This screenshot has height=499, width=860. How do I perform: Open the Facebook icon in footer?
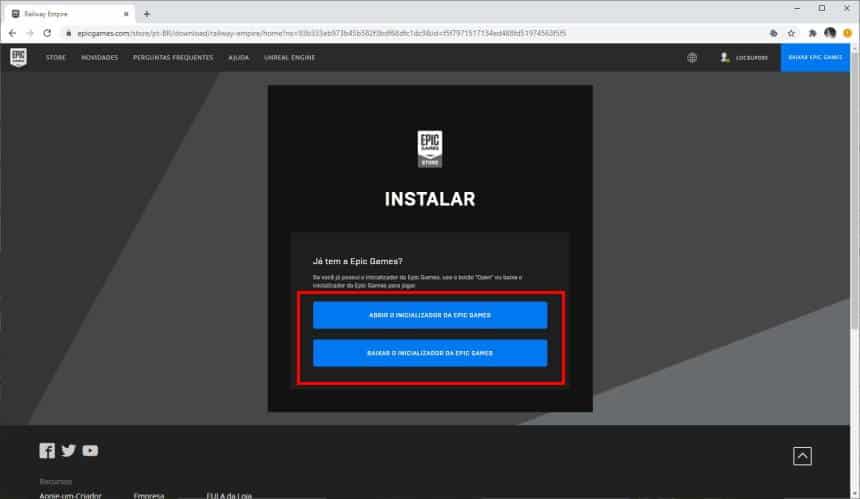point(47,451)
